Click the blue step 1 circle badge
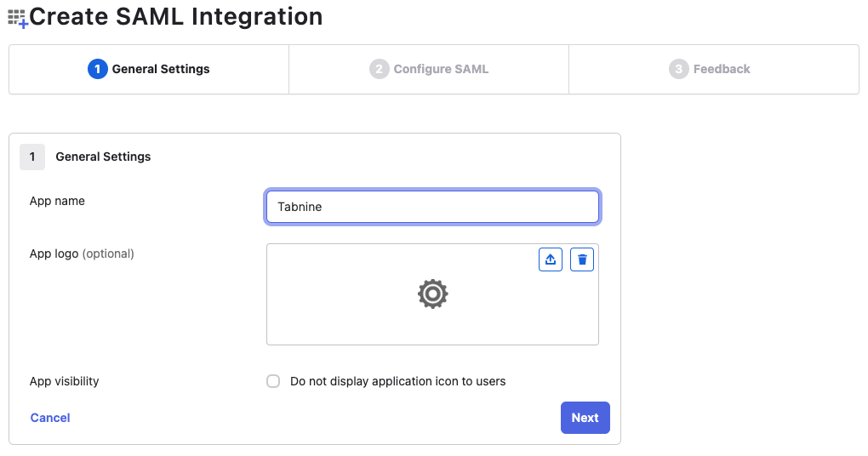 coord(98,69)
